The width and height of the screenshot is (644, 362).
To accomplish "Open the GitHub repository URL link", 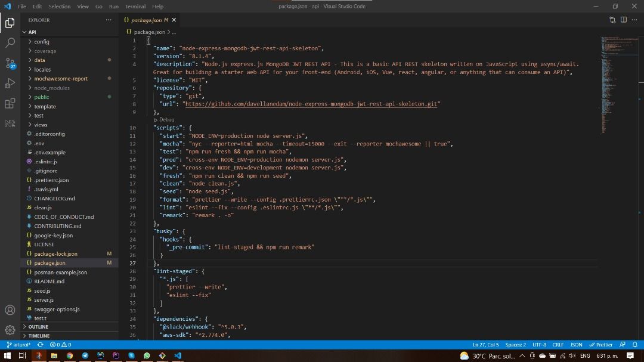I will click(x=311, y=104).
